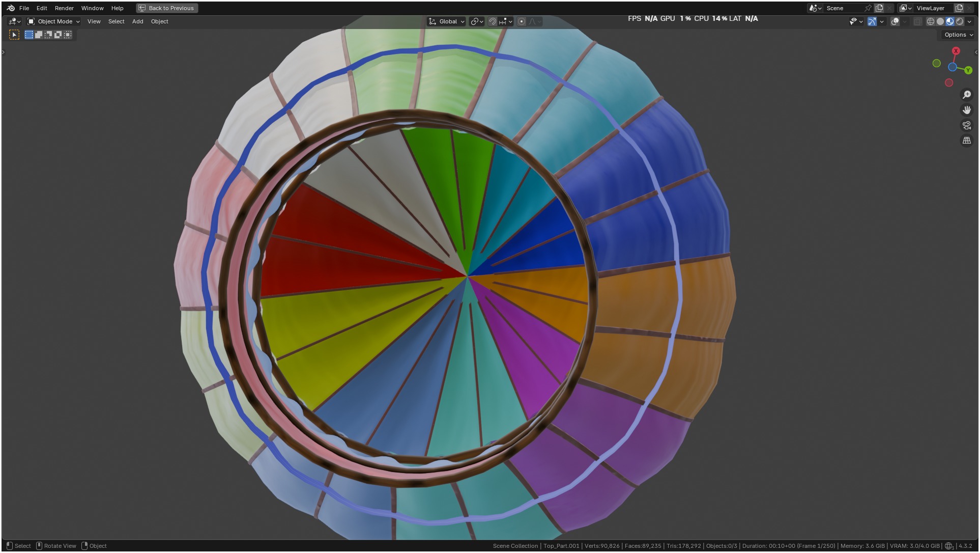Switch to Material Preview shading
This screenshot has height=553, width=980.
coord(950,21)
